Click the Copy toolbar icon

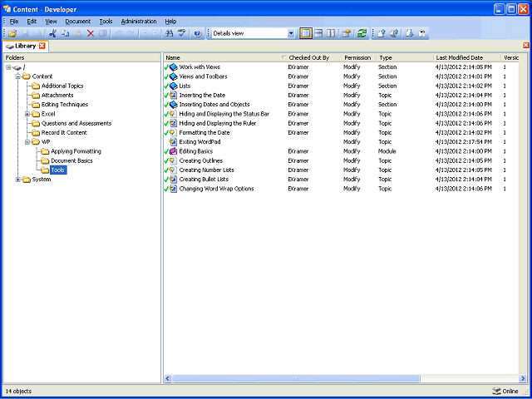click(66, 33)
